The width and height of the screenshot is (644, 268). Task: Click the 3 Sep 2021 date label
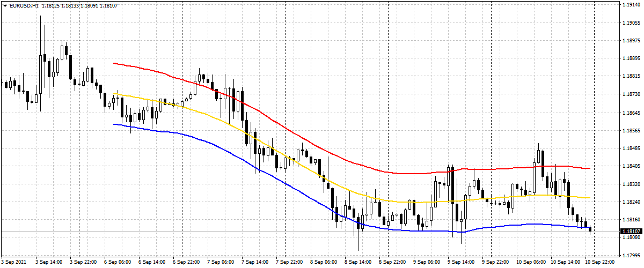[x=13, y=263]
